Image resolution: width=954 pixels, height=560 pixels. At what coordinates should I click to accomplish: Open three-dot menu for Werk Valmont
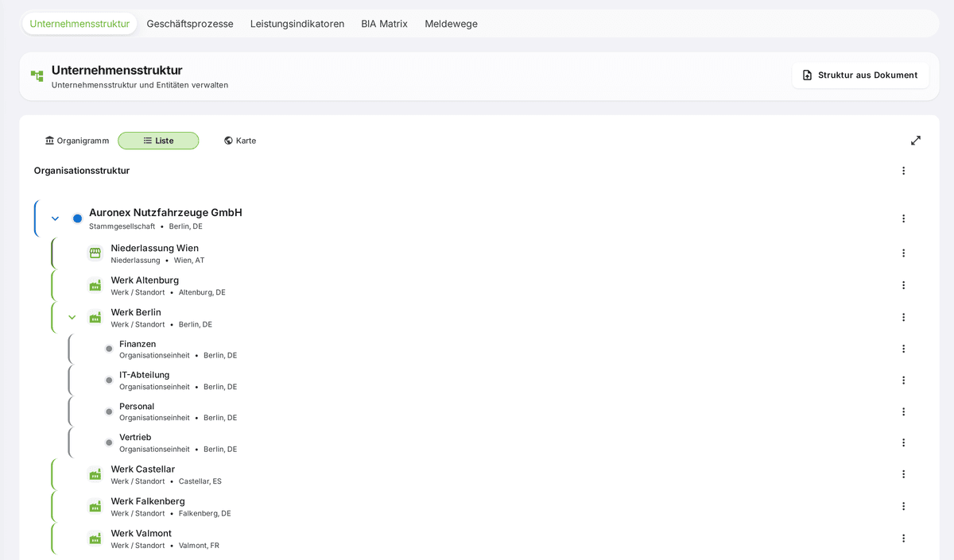(903, 538)
